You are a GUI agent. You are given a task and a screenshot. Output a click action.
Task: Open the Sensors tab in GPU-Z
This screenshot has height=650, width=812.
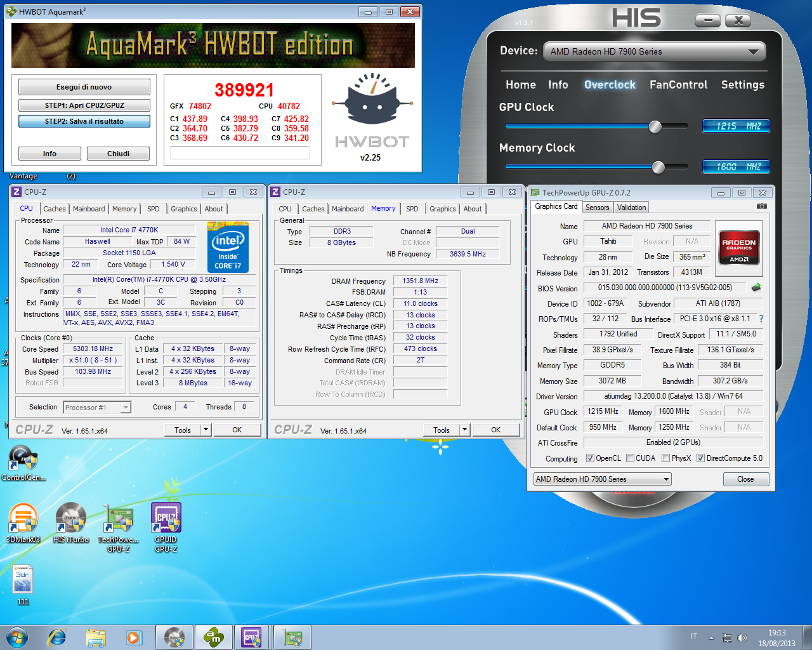[x=597, y=208]
